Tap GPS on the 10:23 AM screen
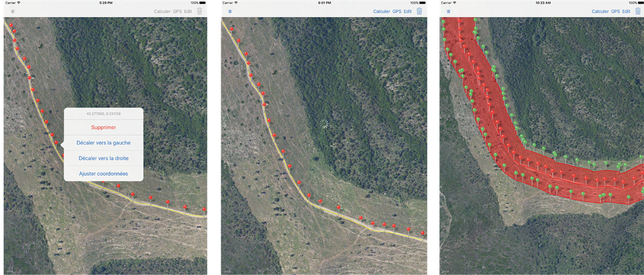644x275 pixels. click(x=615, y=12)
